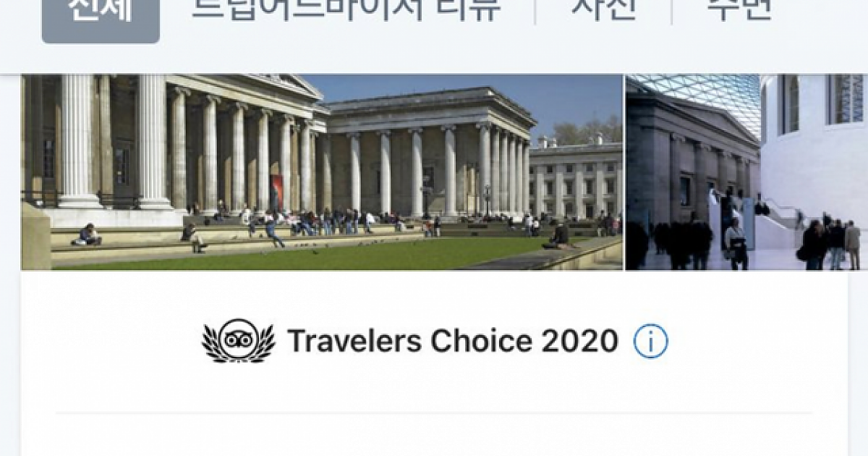The image size is (868, 456).
Task: Tap the blue info icon beside Travelers Choice
Action: click(650, 341)
